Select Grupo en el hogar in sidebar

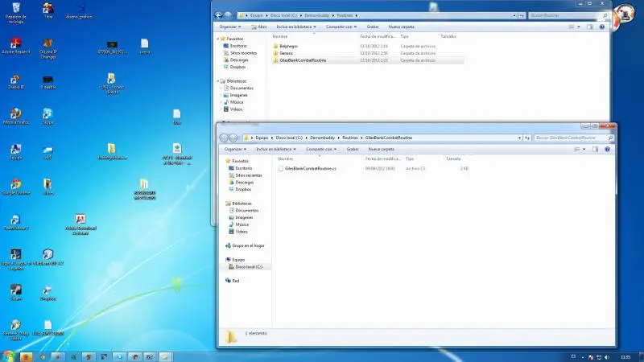coord(249,245)
